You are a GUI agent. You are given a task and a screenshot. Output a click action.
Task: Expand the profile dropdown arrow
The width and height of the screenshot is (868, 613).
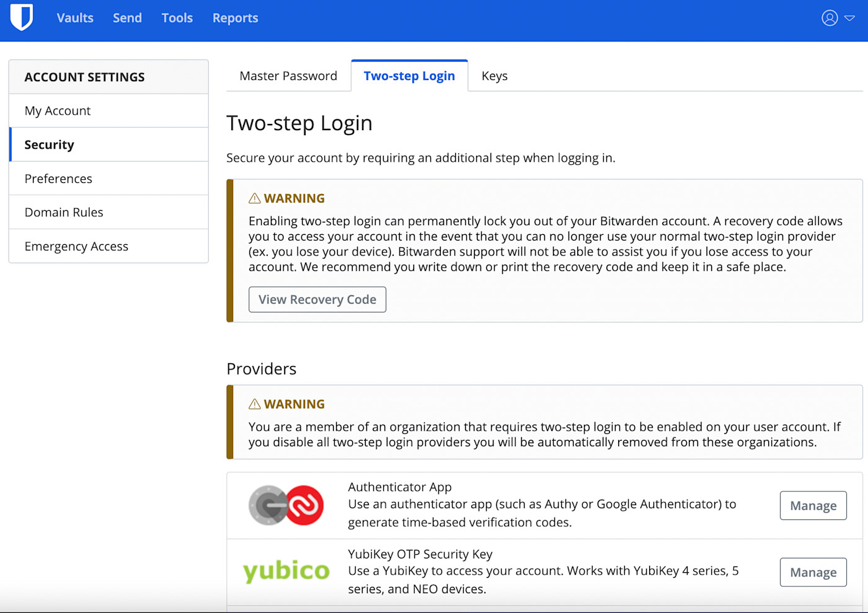848,18
